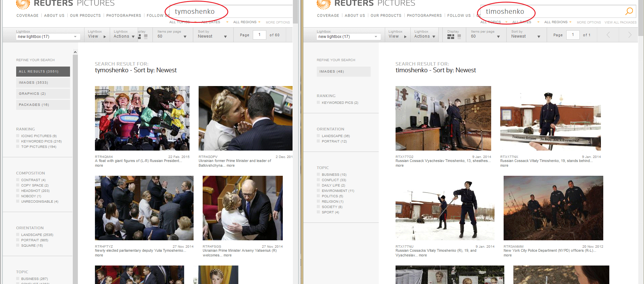Open NYPD officers thumbnail RTR3ANMM
Viewport: 644px width, 284px height.
553,208
